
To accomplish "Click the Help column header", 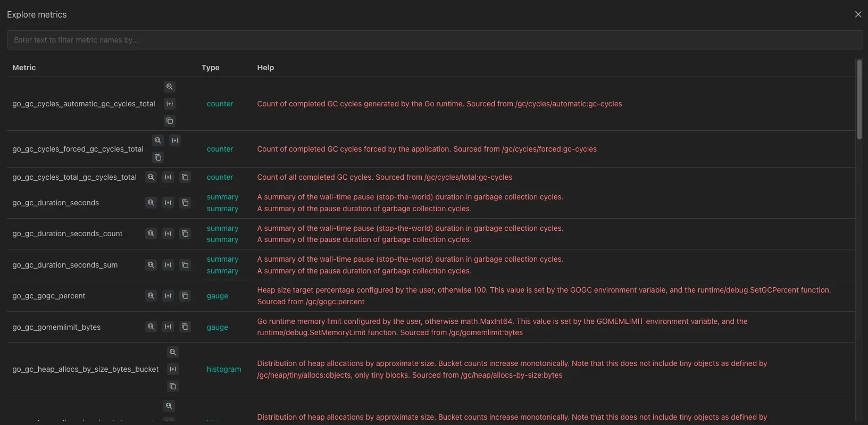I will click(x=265, y=68).
